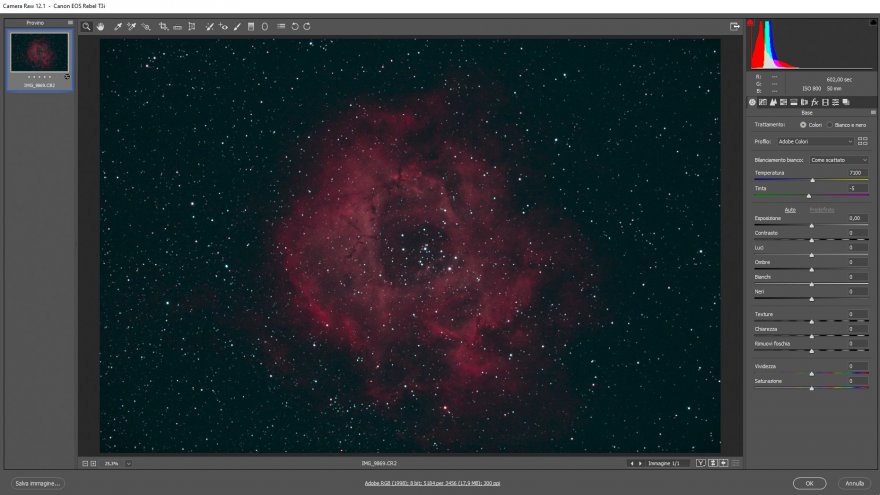Open the Profilo Adobe Colori dropdown
Screen dimensions: 880x495
(815, 142)
